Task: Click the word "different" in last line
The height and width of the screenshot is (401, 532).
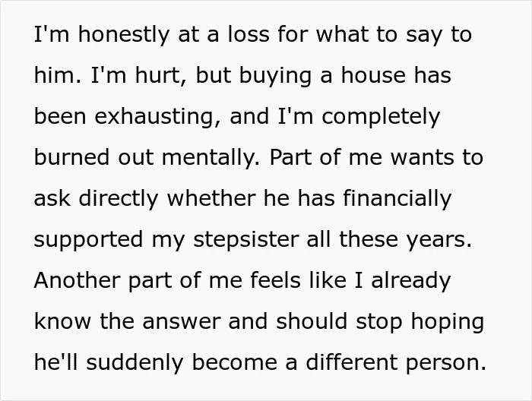Action: (352, 362)
